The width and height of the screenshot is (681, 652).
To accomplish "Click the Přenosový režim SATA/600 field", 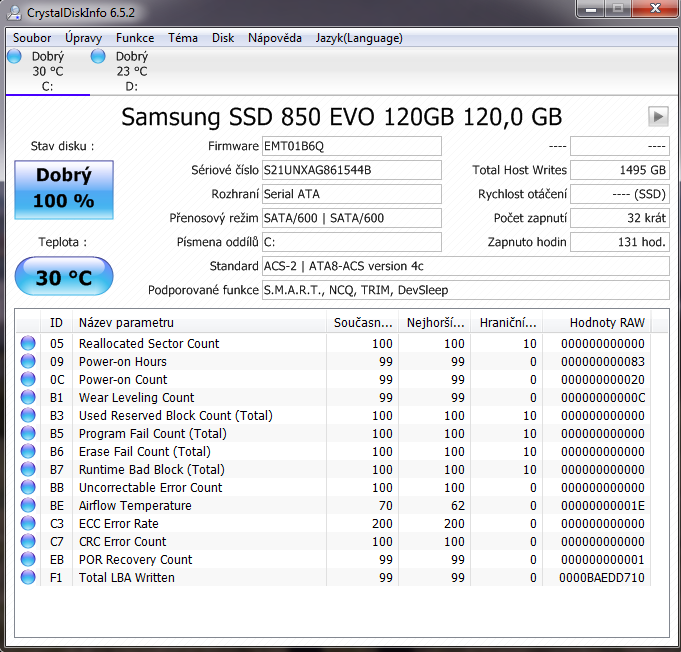I will pyautogui.click(x=352, y=218).
